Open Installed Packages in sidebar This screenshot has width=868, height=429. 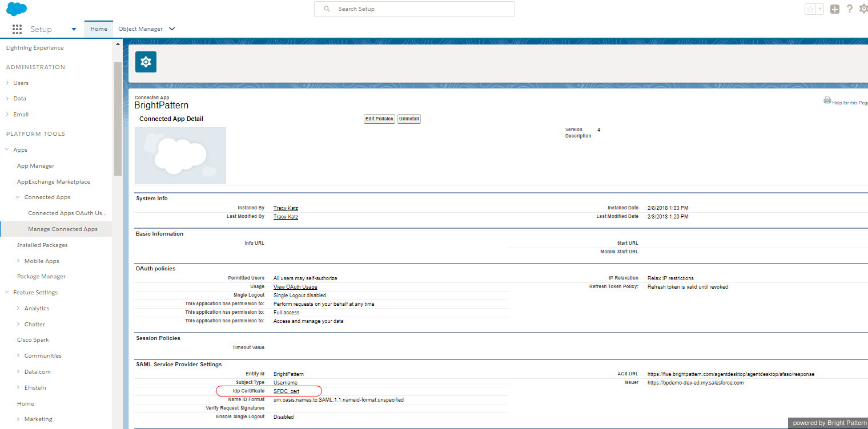coord(42,245)
